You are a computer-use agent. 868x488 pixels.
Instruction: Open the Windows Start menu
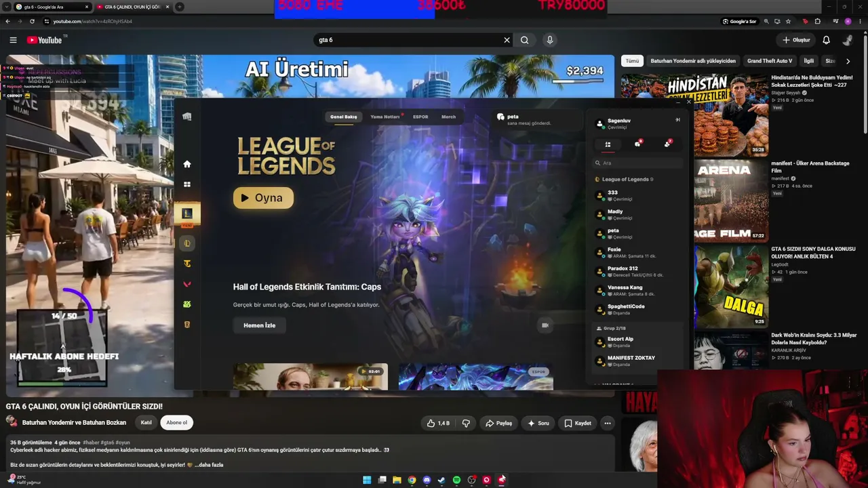(x=367, y=480)
